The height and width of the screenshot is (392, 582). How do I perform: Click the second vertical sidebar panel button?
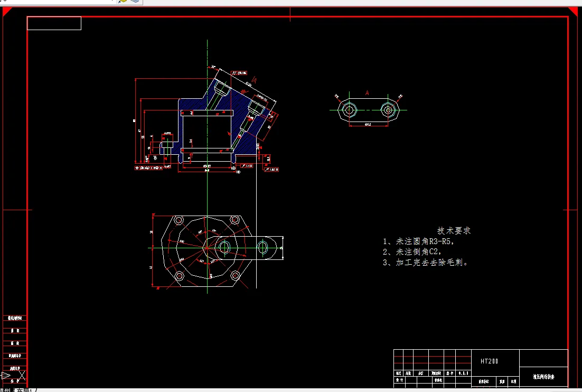[14, 331]
